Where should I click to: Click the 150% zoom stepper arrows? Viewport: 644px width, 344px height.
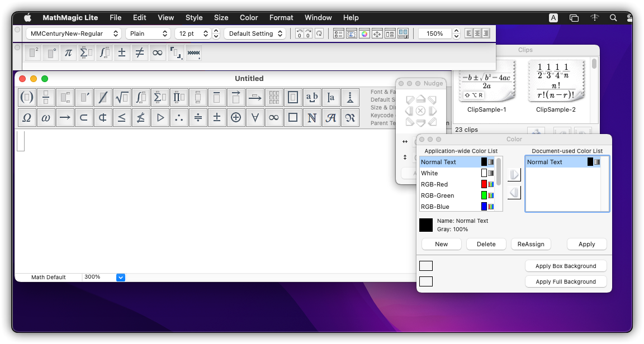[456, 34]
